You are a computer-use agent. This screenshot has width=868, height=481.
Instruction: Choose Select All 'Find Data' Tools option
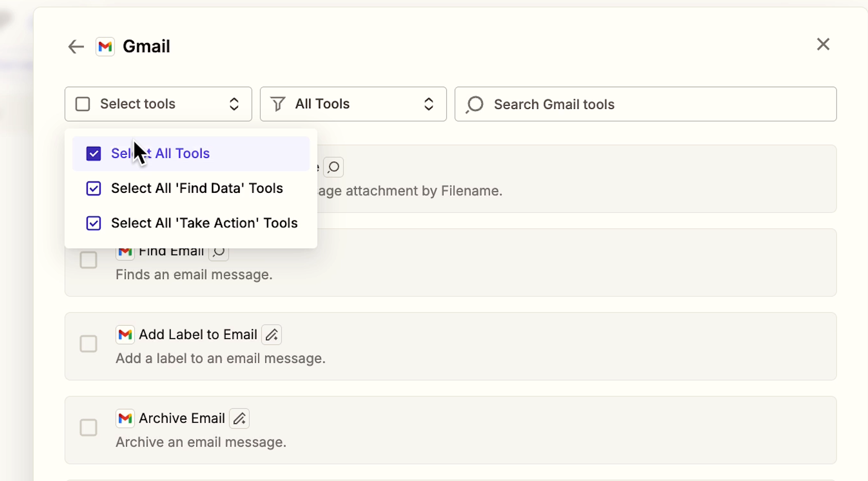click(191, 189)
